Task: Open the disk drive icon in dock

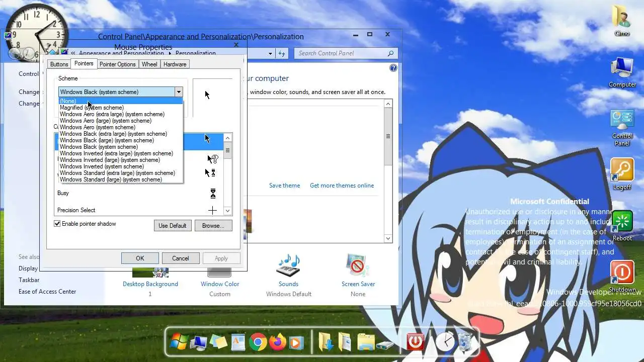Action: [385, 344]
